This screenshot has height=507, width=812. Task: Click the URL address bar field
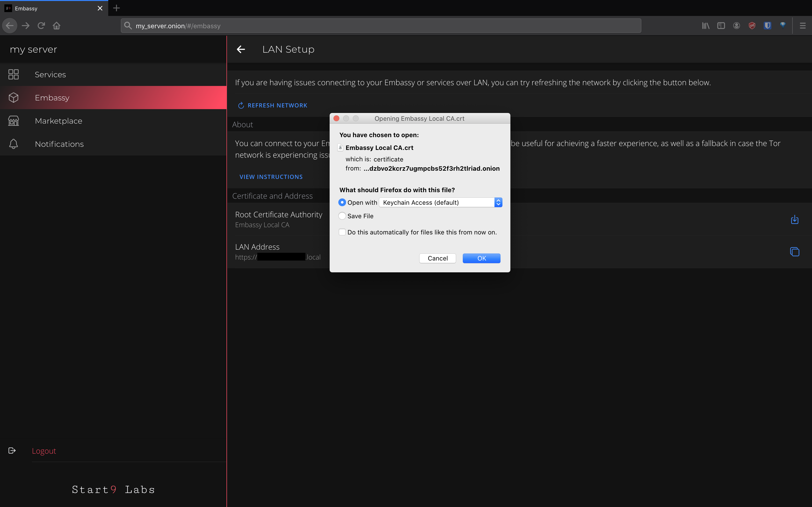381,26
